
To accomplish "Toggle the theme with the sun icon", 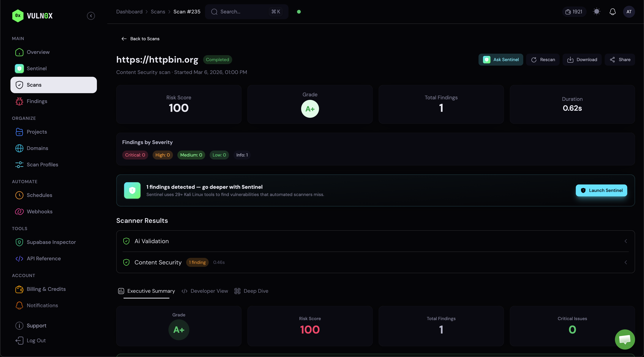I will pos(597,12).
